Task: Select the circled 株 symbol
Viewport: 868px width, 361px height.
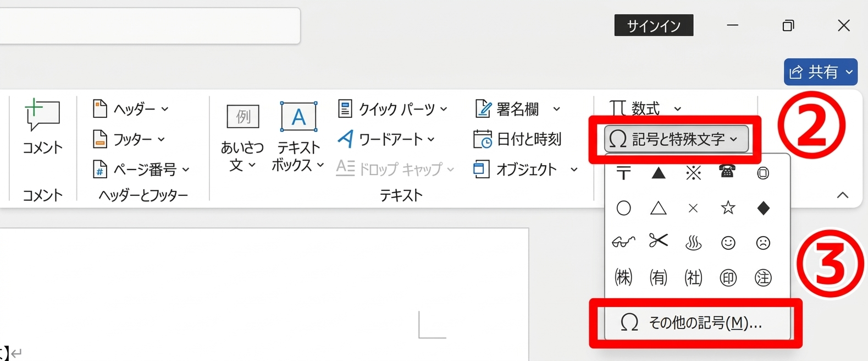Action: click(623, 277)
